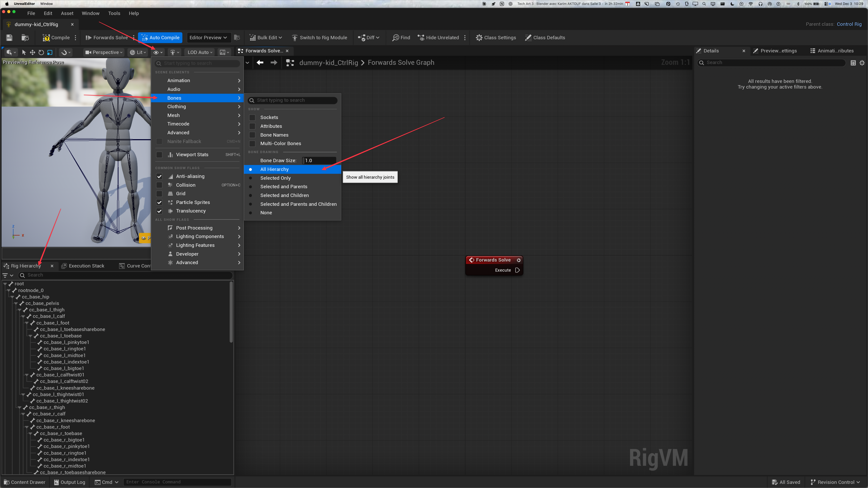
Task: Open the Control Rig parent class link
Action: [x=849, y=24]
